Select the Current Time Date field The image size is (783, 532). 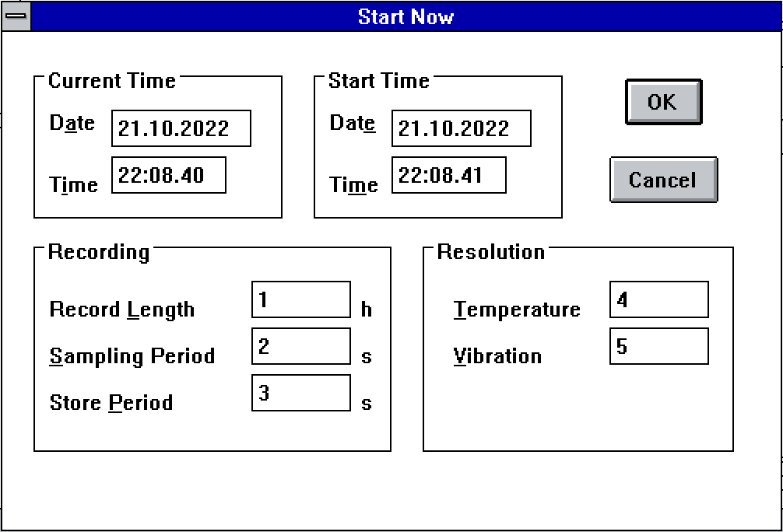(x=181, y=128)
